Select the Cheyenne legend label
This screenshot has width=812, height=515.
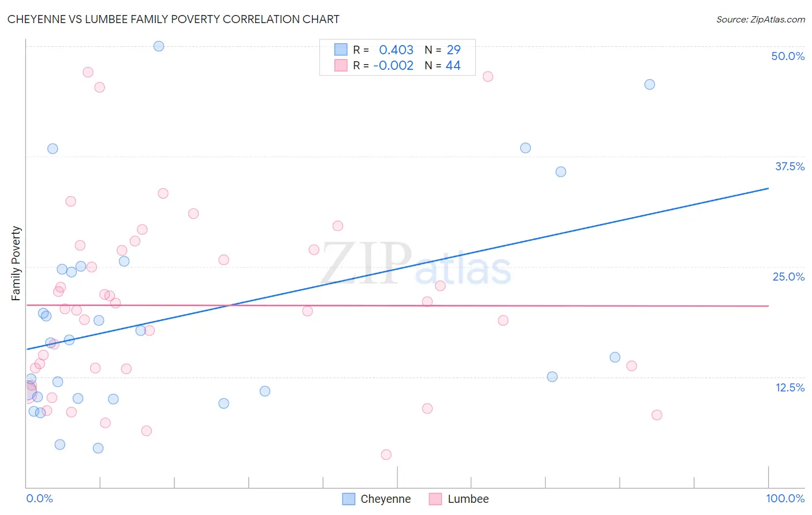pos(386,499)
